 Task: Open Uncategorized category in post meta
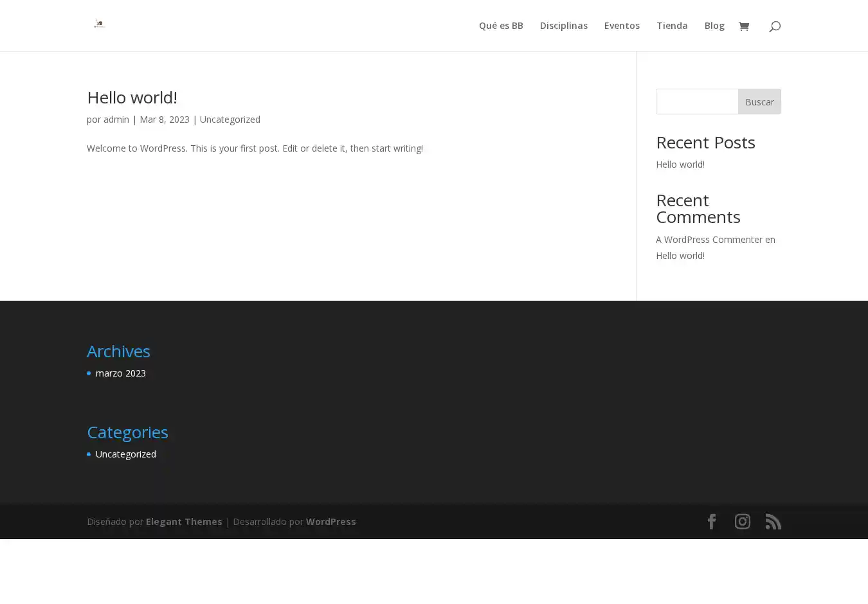[x=230, y=120]
